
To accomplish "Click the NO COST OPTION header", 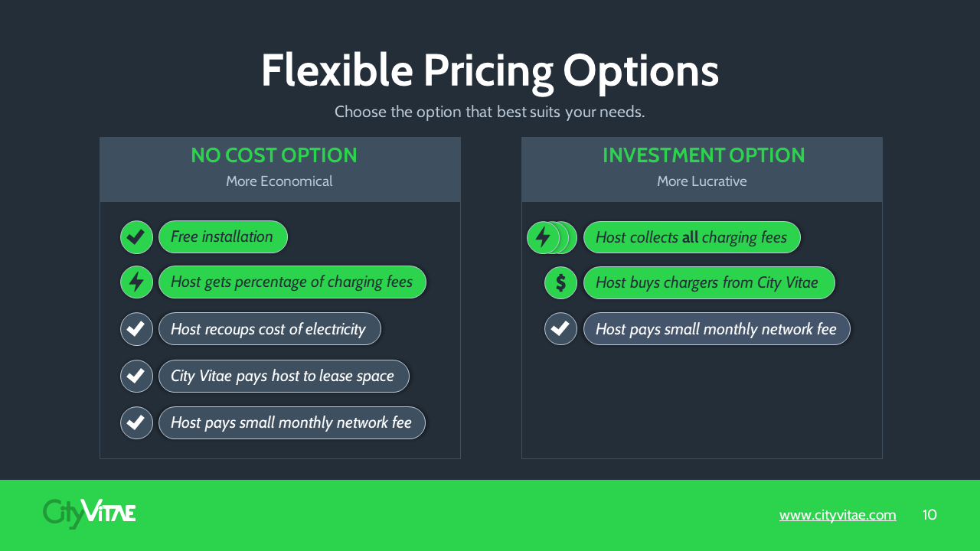I will coord(274,155).
